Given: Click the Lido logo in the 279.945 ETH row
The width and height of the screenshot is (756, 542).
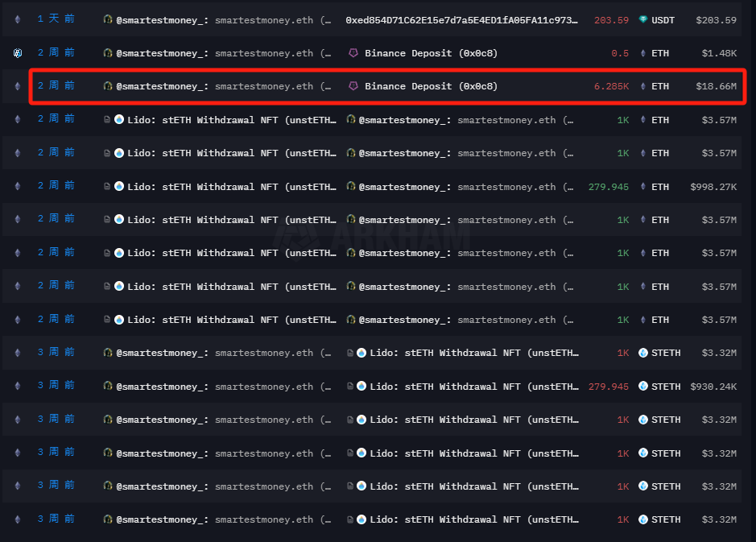Looking at the screenshot, I should point(119,186).
